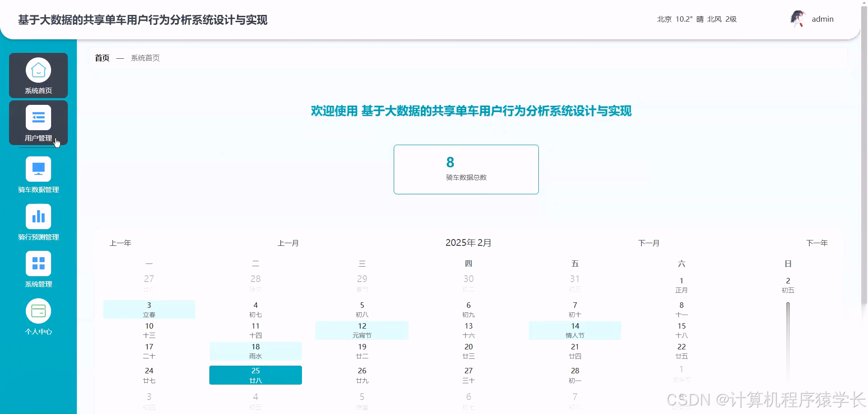Click the 骑车数据总数 statistics card

(x=466, y=169)
